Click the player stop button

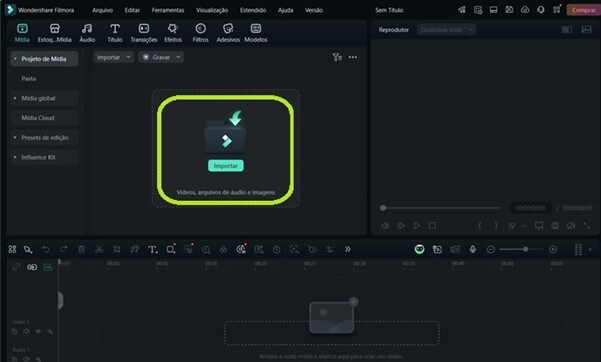click(432, 225)
